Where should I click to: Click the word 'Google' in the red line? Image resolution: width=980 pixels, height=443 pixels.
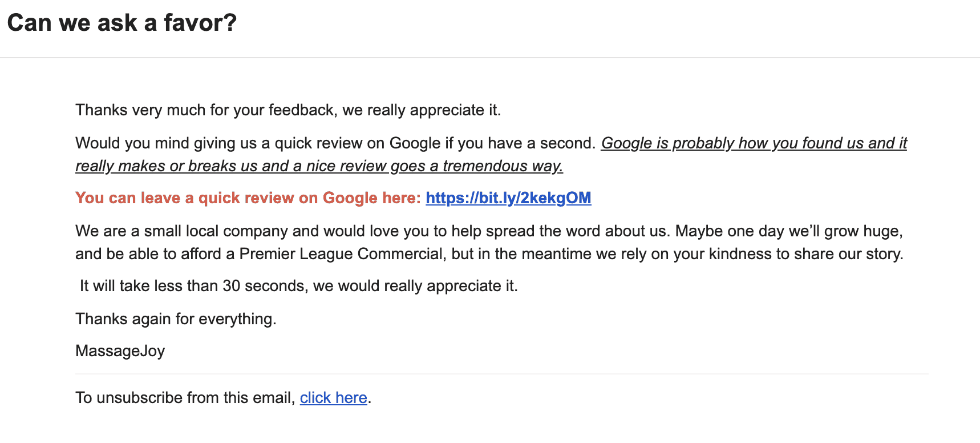[x=350, y=198]
